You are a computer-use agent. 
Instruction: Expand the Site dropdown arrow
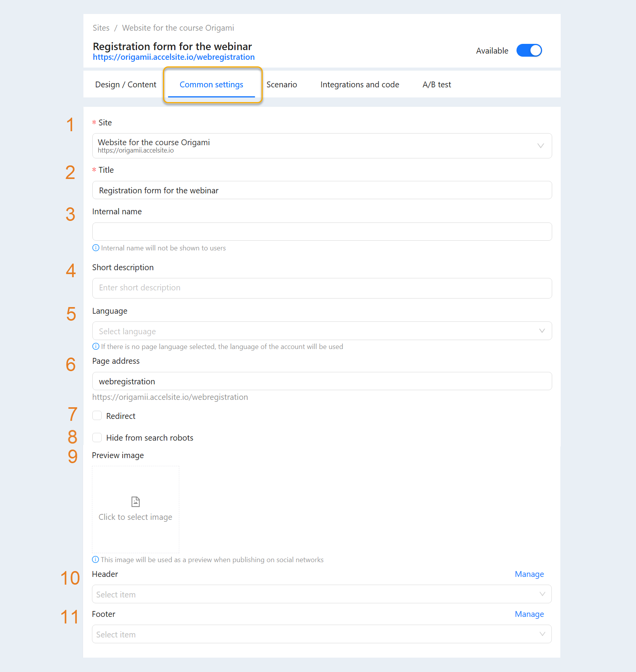click(x=541, y=146)
